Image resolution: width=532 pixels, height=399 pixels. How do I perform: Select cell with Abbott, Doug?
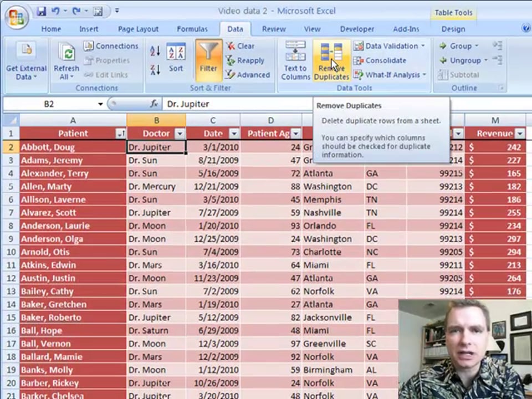coord(73,147)
